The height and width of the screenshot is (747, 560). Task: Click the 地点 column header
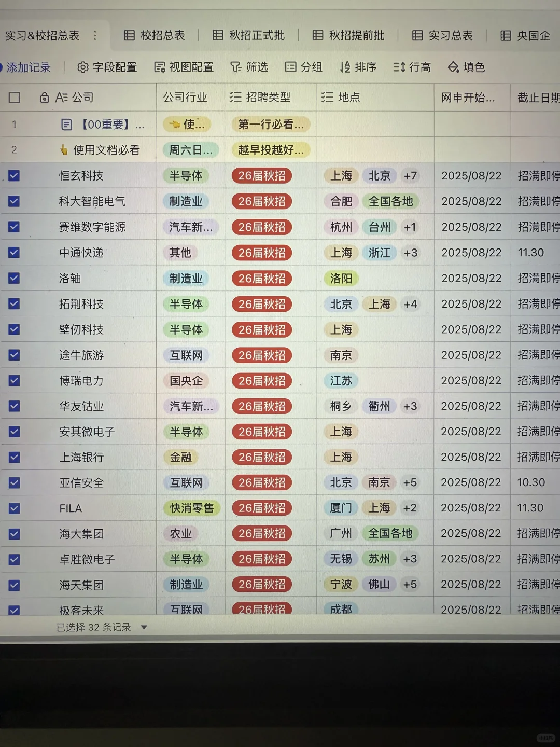349,97
